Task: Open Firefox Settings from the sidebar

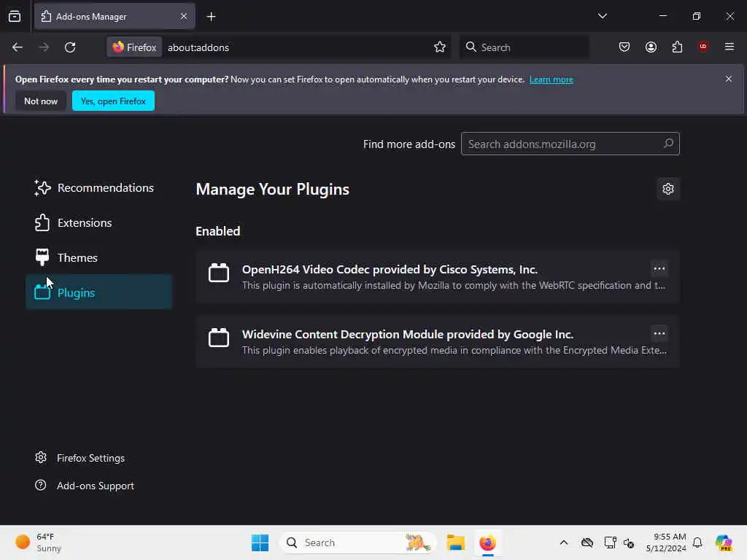Action: pyautogui.click(x=80, y=458)
